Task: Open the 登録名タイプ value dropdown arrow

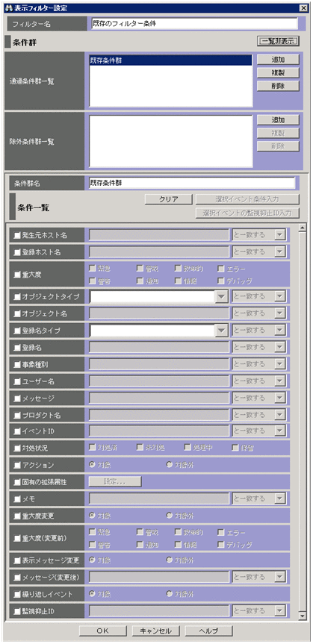Action: 222,331
